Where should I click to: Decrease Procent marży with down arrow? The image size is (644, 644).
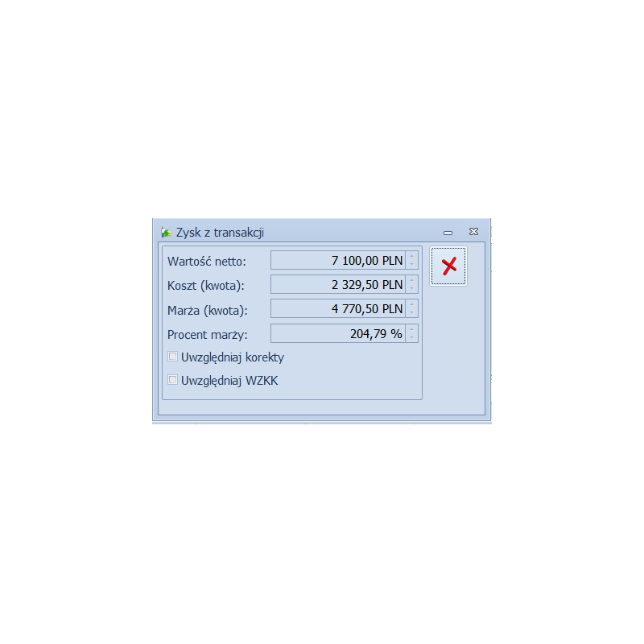pos(412,337)
